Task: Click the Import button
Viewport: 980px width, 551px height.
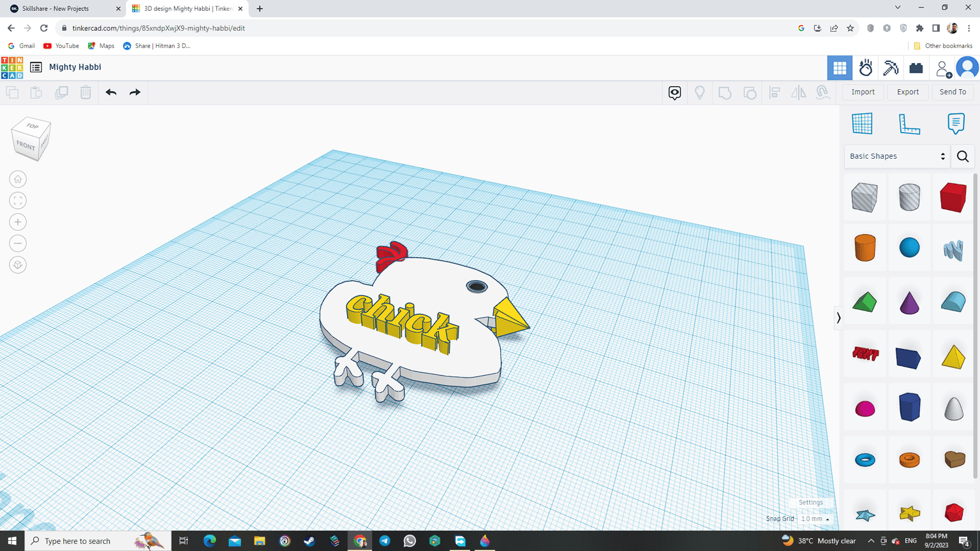Action: 863,92
